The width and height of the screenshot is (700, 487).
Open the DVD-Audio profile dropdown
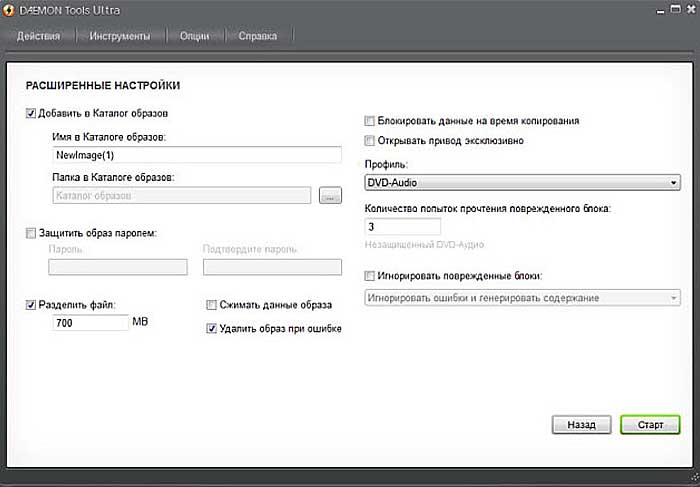(x=522, y=182)
